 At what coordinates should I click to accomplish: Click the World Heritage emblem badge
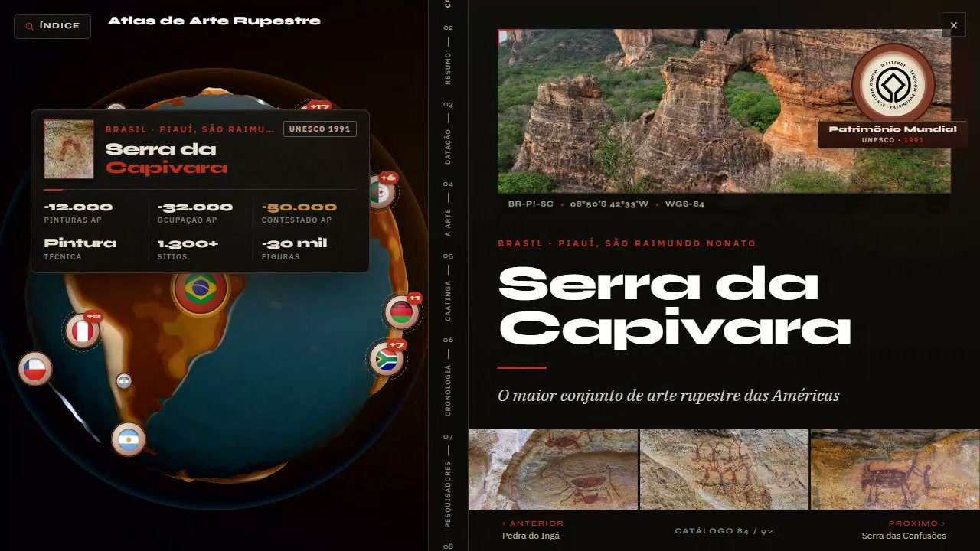coord(893,83)
